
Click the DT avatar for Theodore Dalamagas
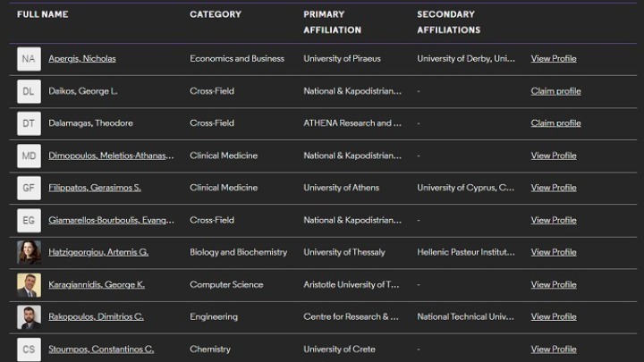pyautogui.click(x=29, y=123)
